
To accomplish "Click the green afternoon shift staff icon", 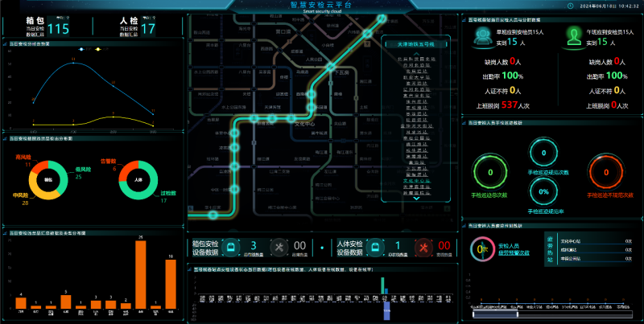I will click(x=574, y=35).
